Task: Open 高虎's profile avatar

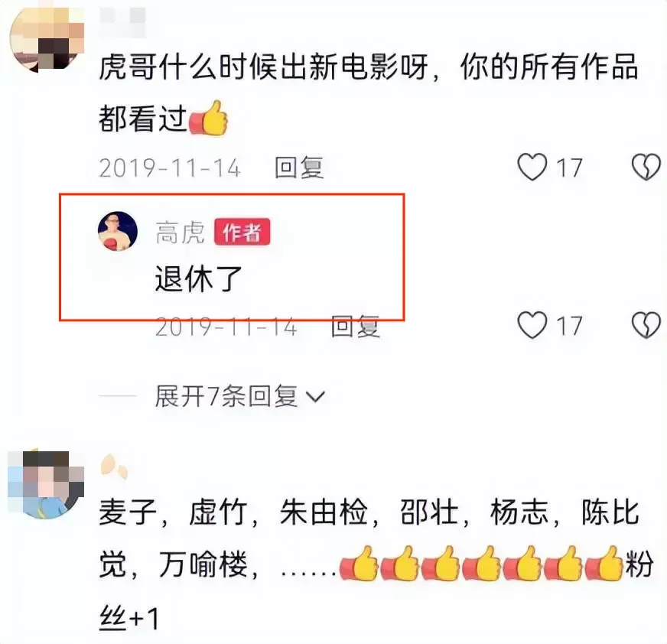Action: click(x=118, y=232)
